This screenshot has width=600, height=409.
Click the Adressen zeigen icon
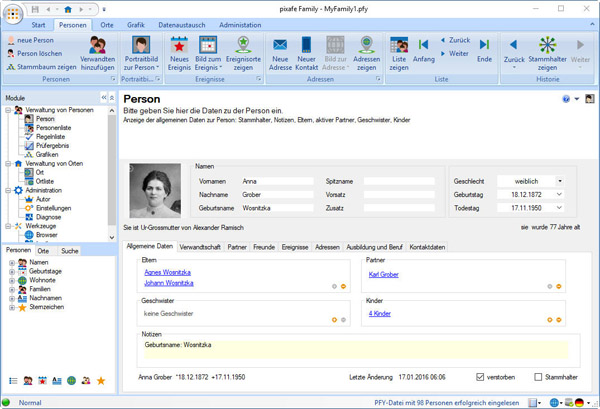(x=366, y=45)
